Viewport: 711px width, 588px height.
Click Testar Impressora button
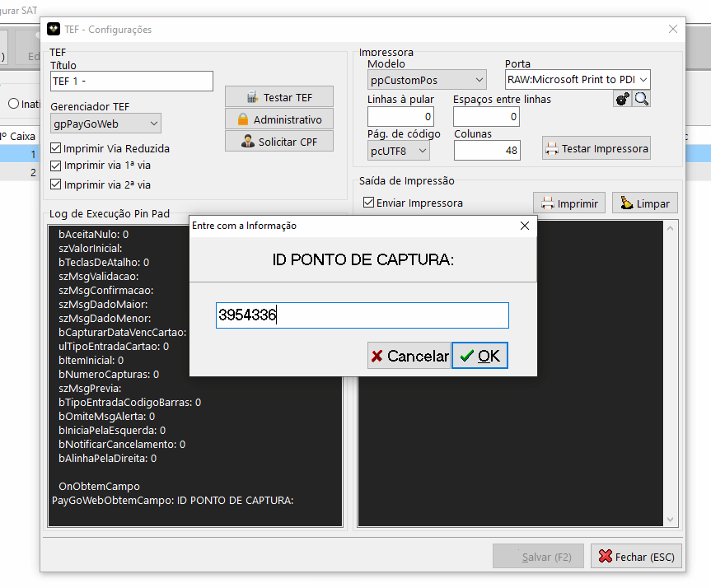[x=596, y=148]
